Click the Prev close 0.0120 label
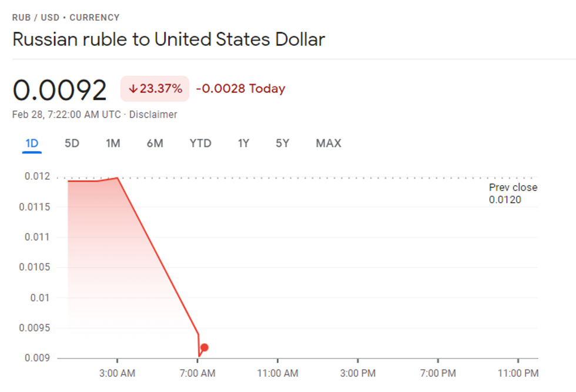Image resolution: width=576 pixels, height=392 pixels. (x=513, y=193)
